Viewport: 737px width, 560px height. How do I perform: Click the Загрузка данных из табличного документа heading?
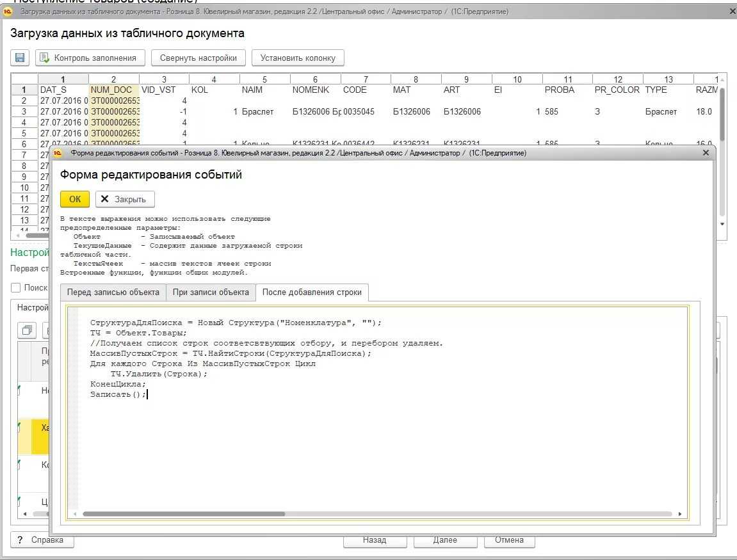127,33
